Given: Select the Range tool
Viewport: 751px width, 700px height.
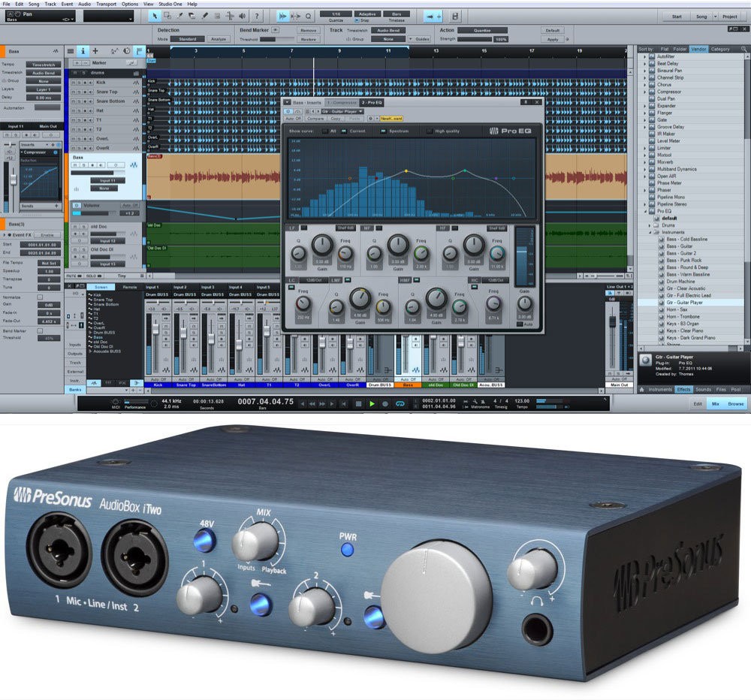Looking at the screenshot, I should pos(167,16).
